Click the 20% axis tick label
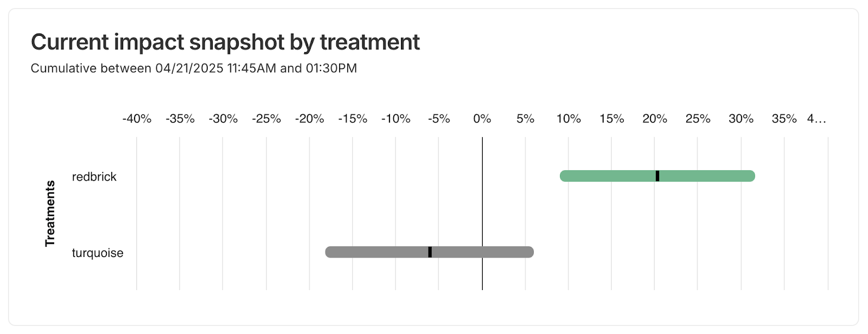Viewport: 868px width, 334px height. pyautogui.click(x=655, y=119)
